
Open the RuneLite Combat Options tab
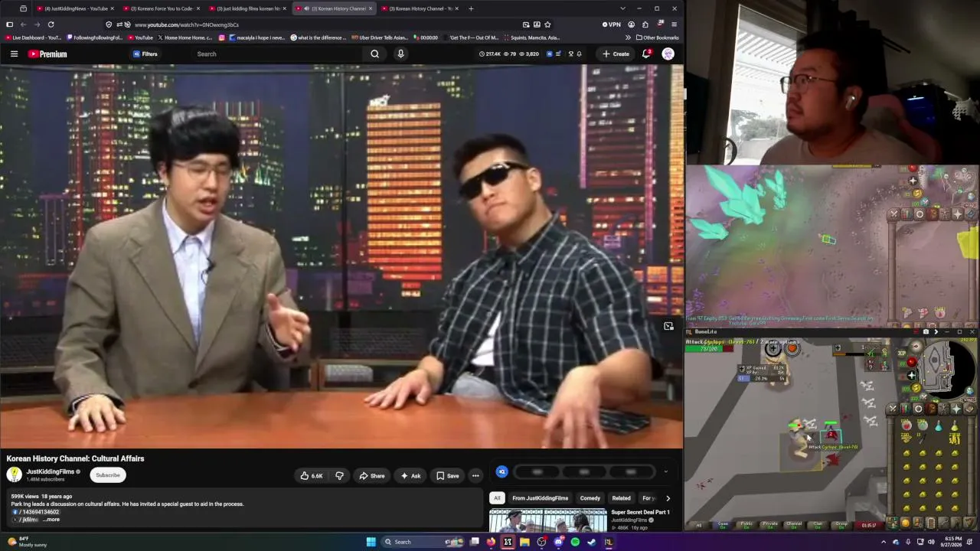pyautogui.click(x=893, y=409)
